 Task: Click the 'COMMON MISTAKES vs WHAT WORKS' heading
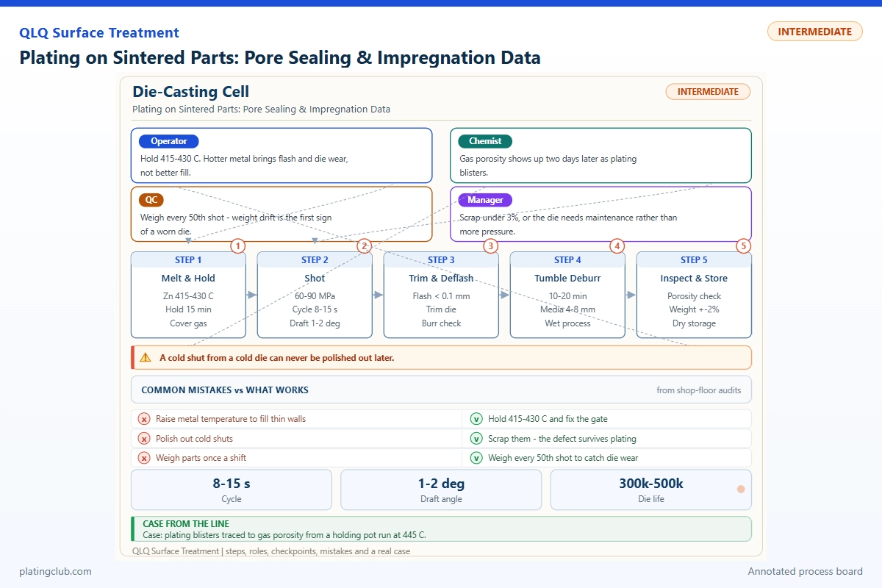click(225, 390)
